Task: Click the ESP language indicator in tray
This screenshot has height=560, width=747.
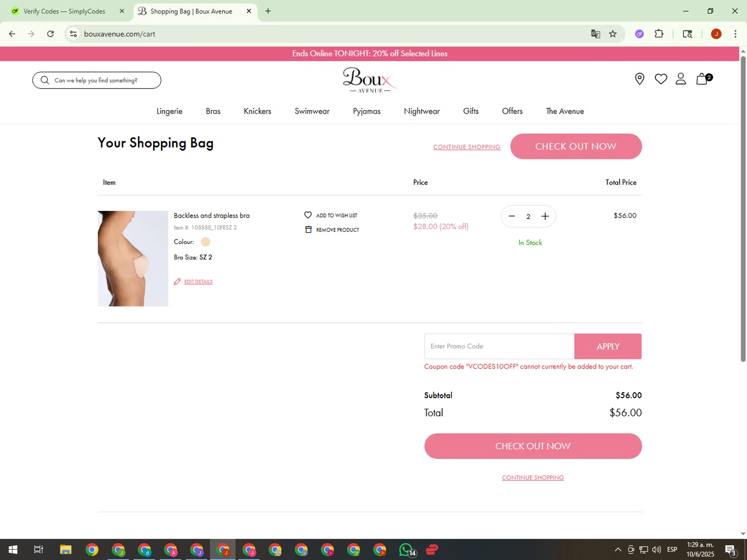Action: click(672, 550)
